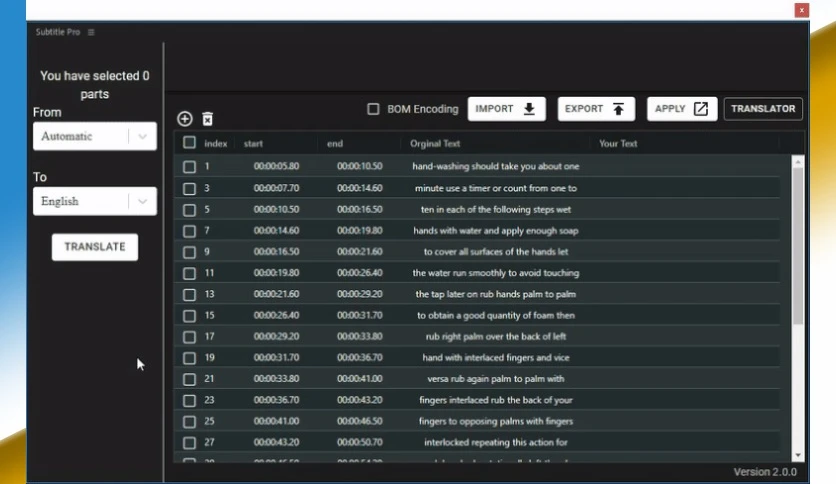
Task: Open the From language dropdown showing Automatic
Action: (95, 136)
